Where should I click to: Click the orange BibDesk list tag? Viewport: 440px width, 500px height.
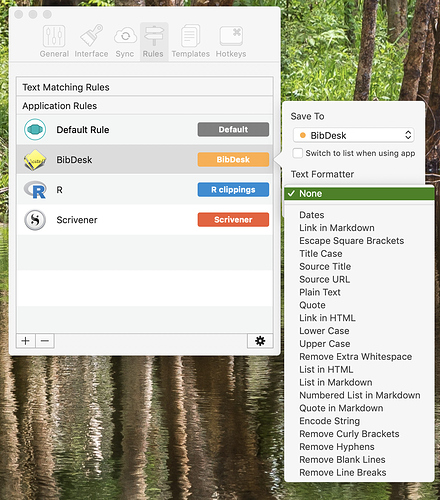233,159
